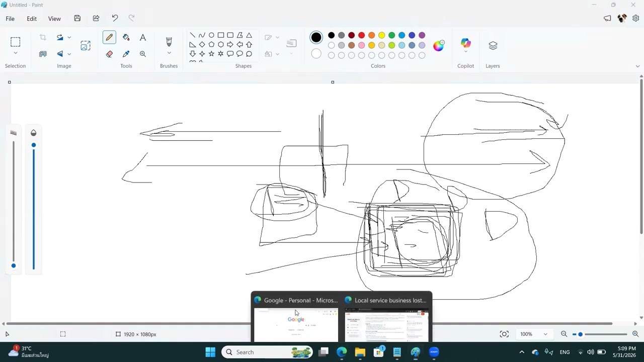Expand the flip options dropdown
Viewport: 644px width, 362px height.
[69, 54]
